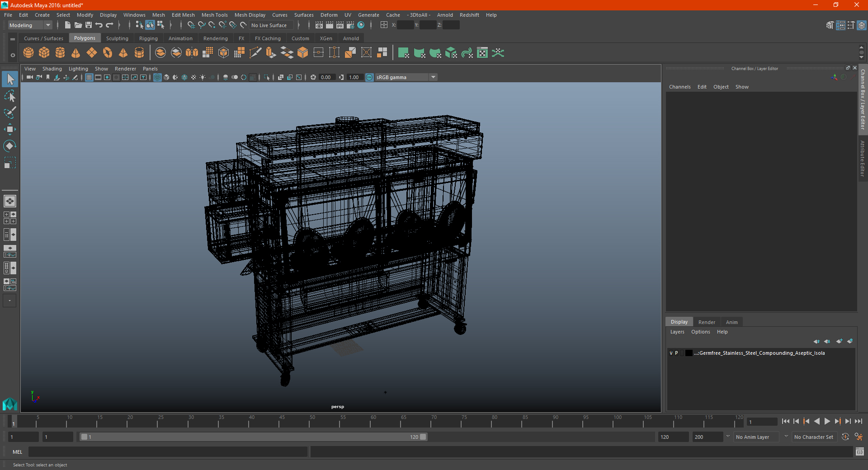Open Render View clapperboard icon
868x470 pixels.
pyautogui.click(x=319, y=25)
